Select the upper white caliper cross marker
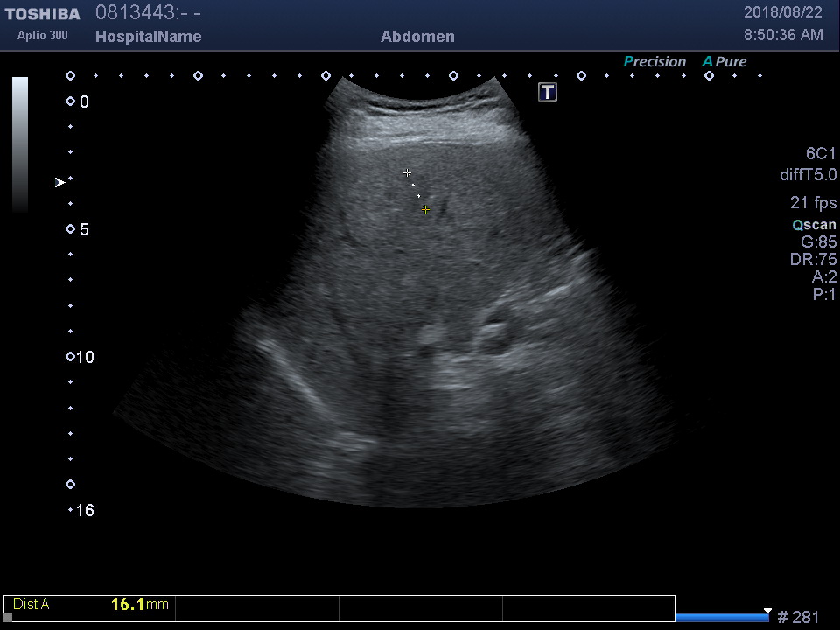The image size is (840, 630). pyautogui.click(x=407, y=173)
